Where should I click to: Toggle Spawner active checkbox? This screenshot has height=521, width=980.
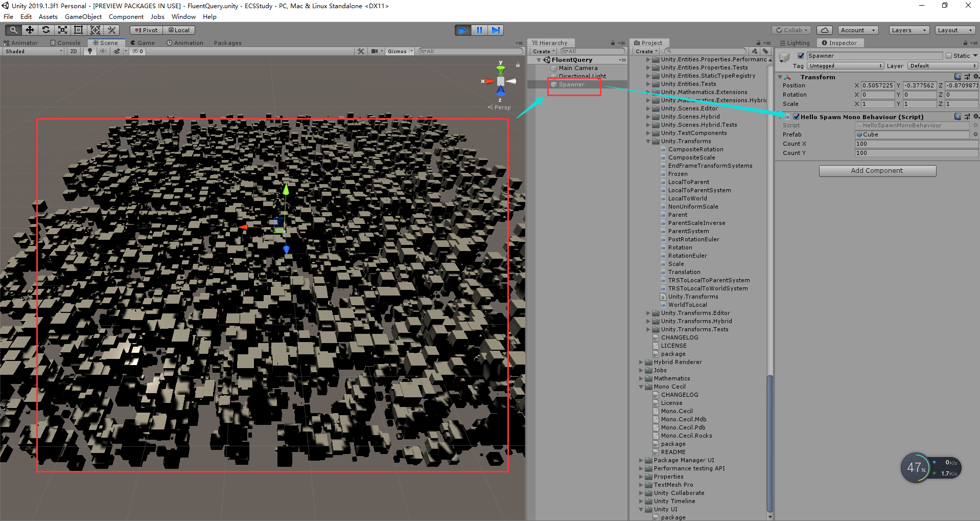click(801, 56)
